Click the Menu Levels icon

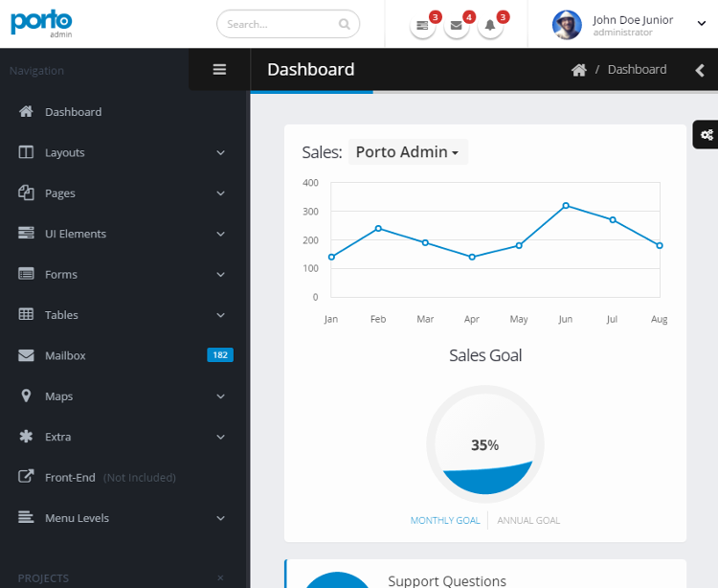[26, 517]
